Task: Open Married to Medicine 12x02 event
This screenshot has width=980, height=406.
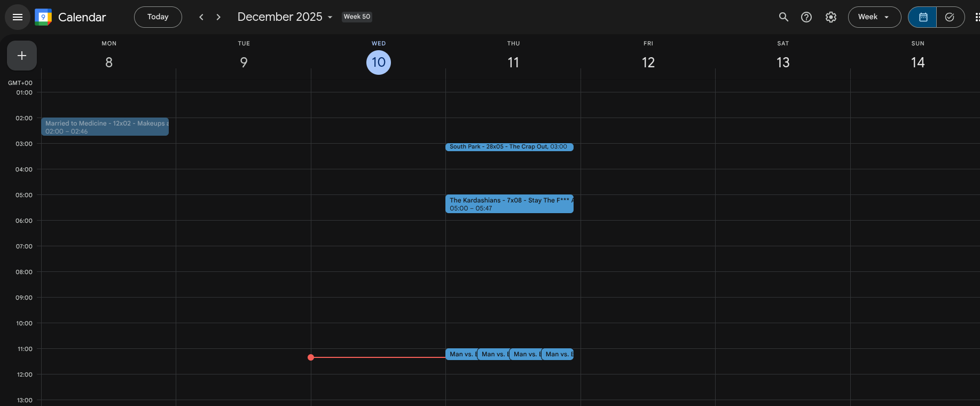Action: tap(105, 127)
